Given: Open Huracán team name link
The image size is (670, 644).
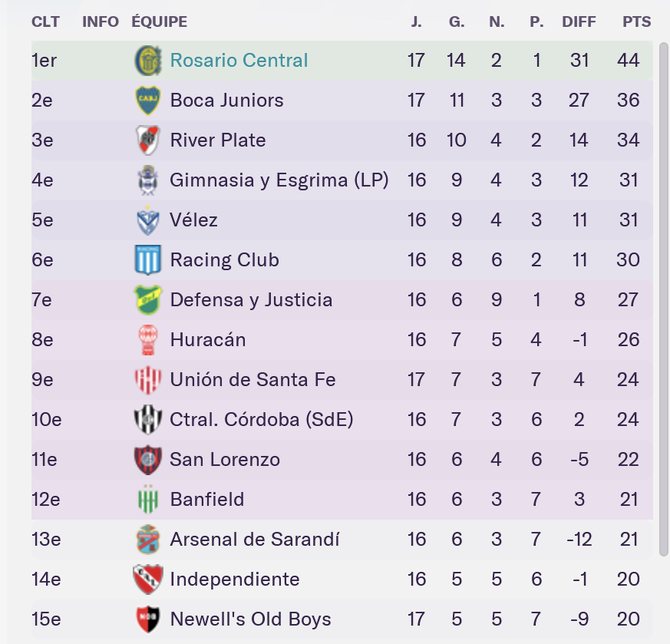Looking at the screenshot, I should pyautogui.click(x=208, y=340).
